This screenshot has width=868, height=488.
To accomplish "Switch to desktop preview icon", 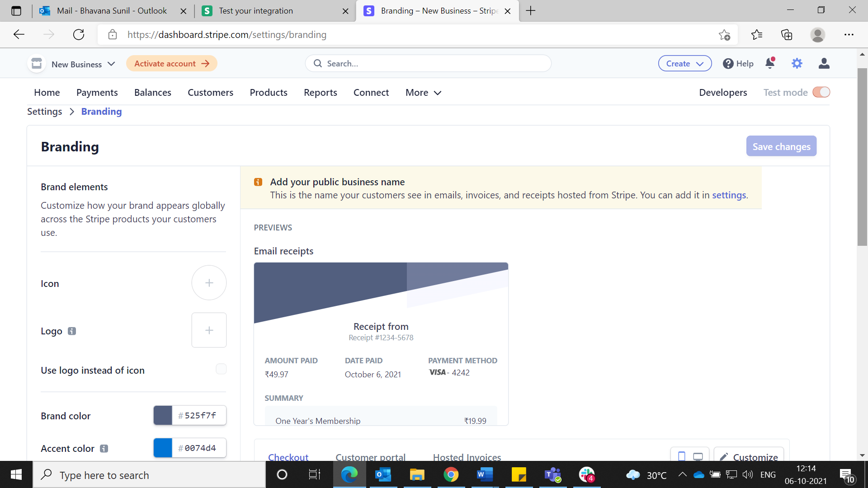I will [x=698, y=457].
